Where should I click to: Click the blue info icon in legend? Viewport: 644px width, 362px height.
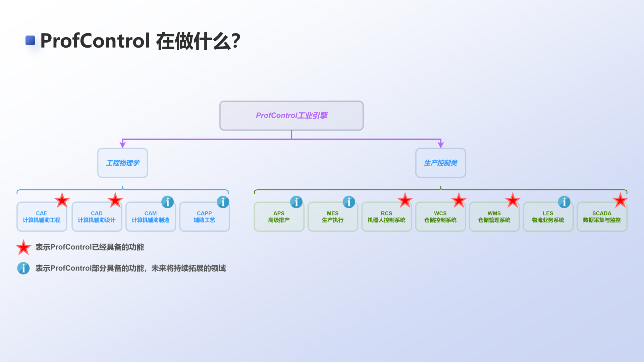pyautogui.click(x=23, y=268)
